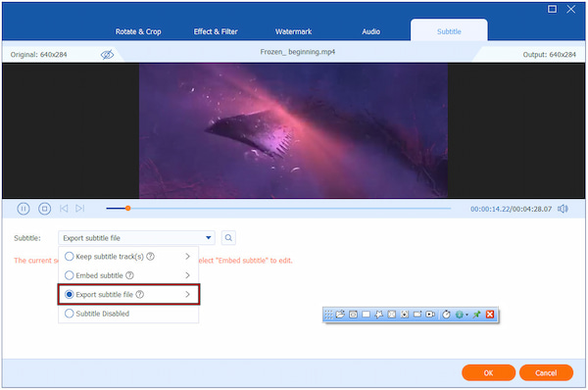Click the playback seek bar track
Viewport: 588px width, 390px height.
278,208
